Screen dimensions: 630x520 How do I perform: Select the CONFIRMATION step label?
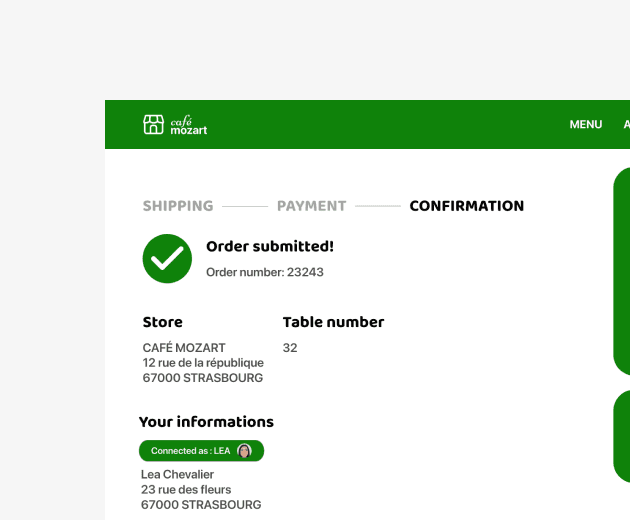(466, 206)
